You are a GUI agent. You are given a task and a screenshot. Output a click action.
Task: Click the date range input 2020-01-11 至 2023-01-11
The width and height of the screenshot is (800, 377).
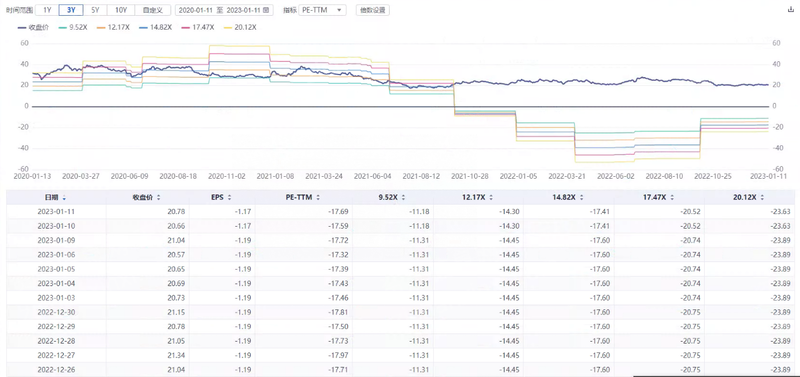[224, 10]
